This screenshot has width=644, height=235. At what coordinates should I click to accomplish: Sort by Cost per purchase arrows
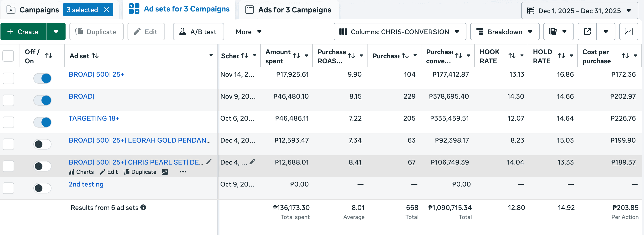coord(625,56)
